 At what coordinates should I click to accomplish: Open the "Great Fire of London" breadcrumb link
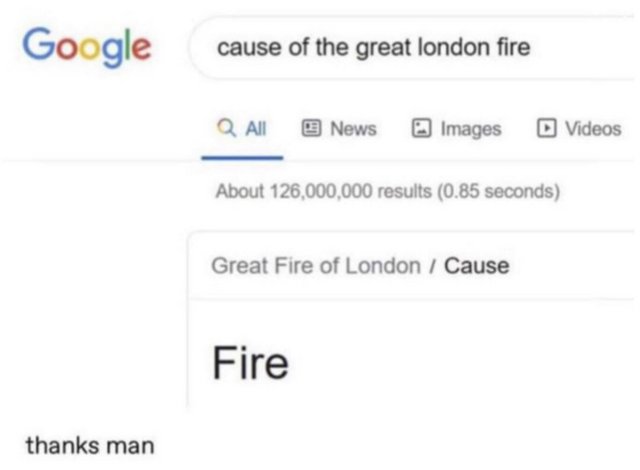coord(316,266)
